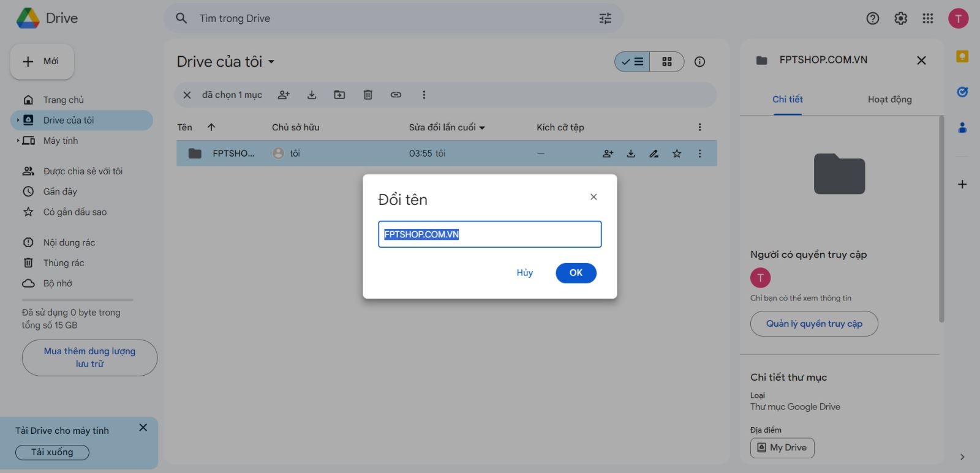Open Contacts side panel icon
The width and height of the screenshot is (980, 473).
[x=962, y=127]
